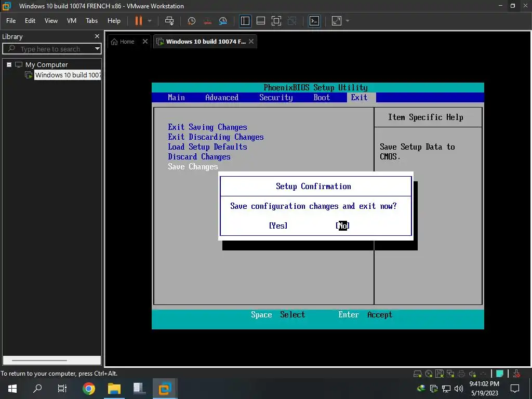Open the BIOS Advanced menu
The width and height of the screenshot is (532, 399).
click(x=222, y=97)
